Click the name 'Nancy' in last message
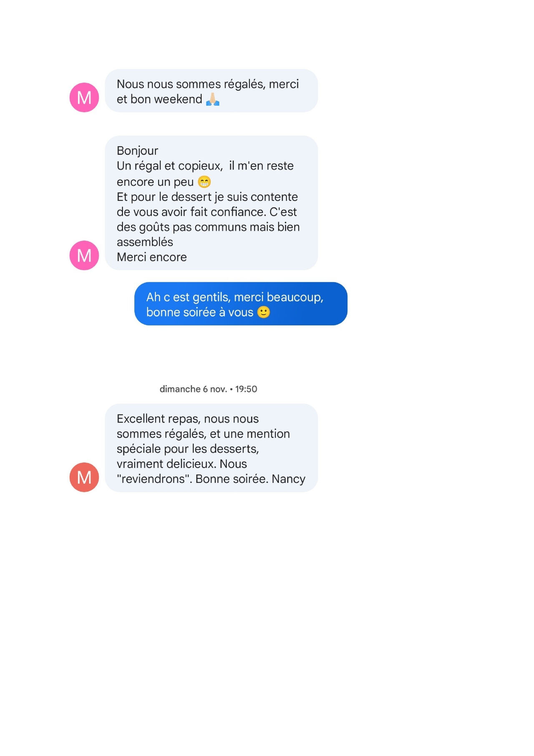The image size is (534, 756). [289, 479]
